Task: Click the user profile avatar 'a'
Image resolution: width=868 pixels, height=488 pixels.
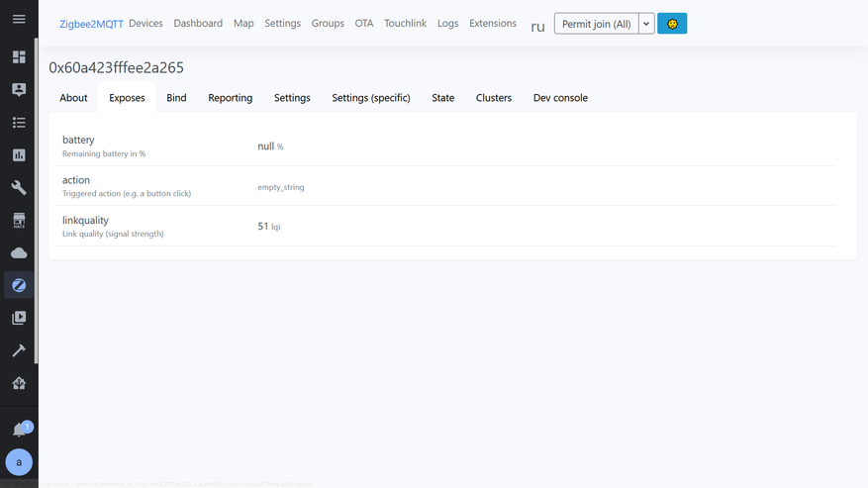Action: 19,462
